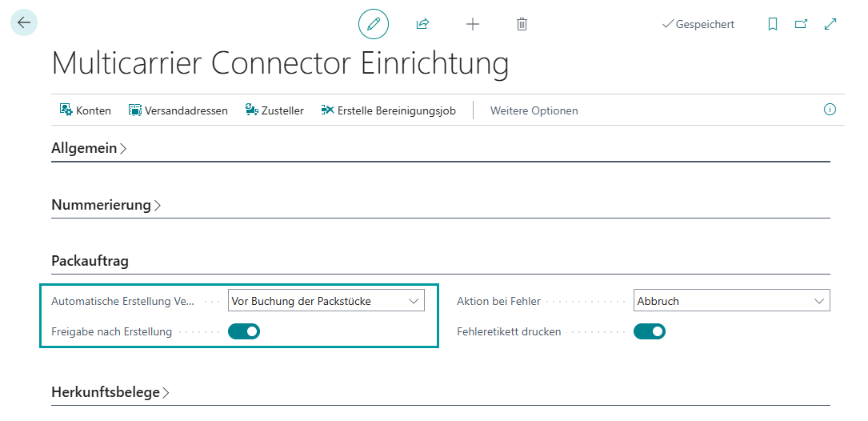Show Weitere Optionen menu

point(534,110)
